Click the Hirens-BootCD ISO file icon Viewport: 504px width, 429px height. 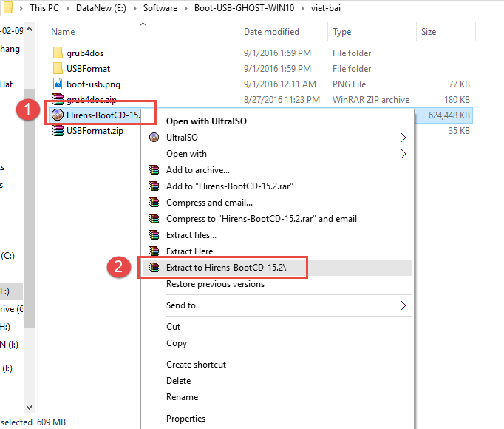pyautogui.click(x=58, y=115)
